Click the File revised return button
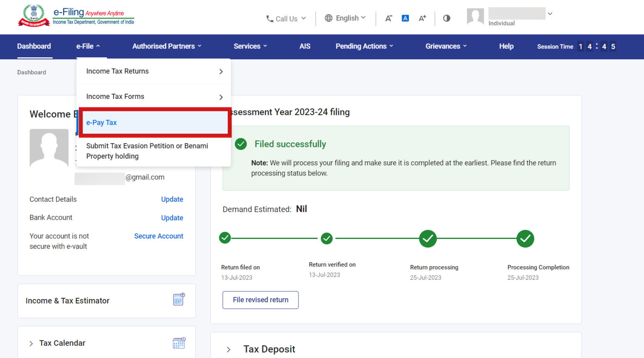This screenshot has width=644, height=358. [260, 300]
